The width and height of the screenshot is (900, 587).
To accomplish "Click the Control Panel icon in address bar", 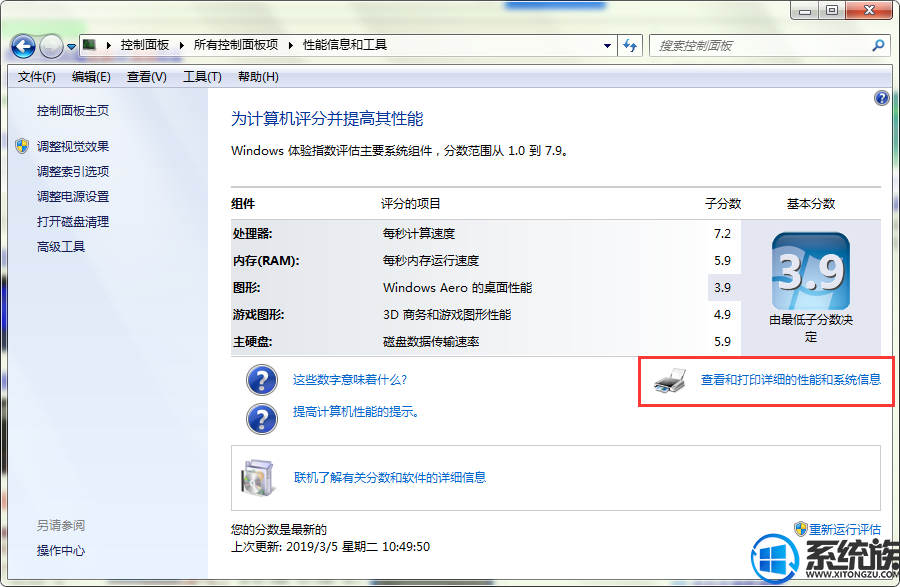I will [x=89, y=45].
